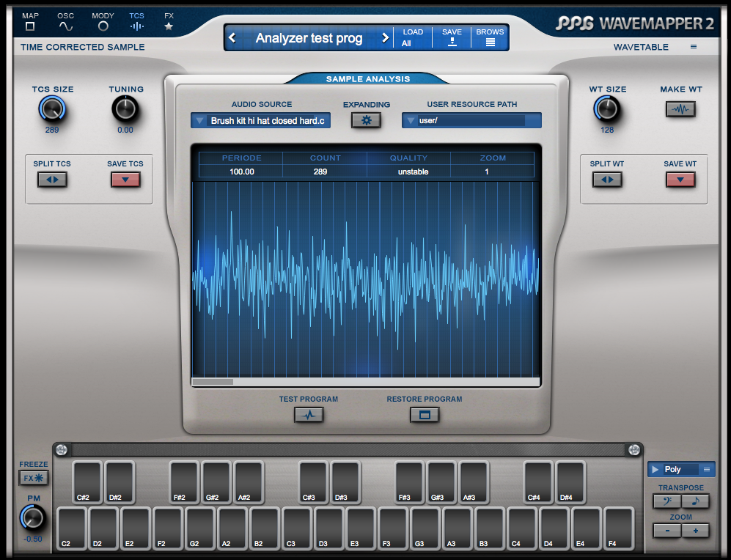Play the C#2 key

[x=87, y=482]
